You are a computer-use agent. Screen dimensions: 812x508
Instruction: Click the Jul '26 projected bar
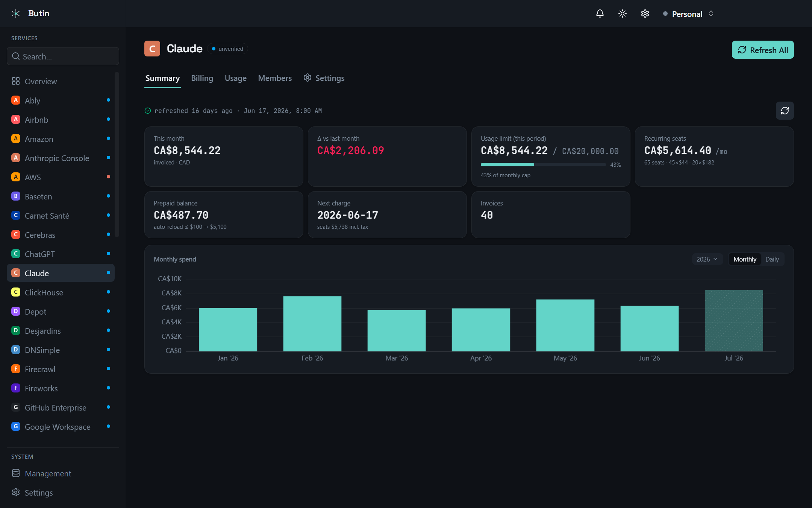[734, 321]
